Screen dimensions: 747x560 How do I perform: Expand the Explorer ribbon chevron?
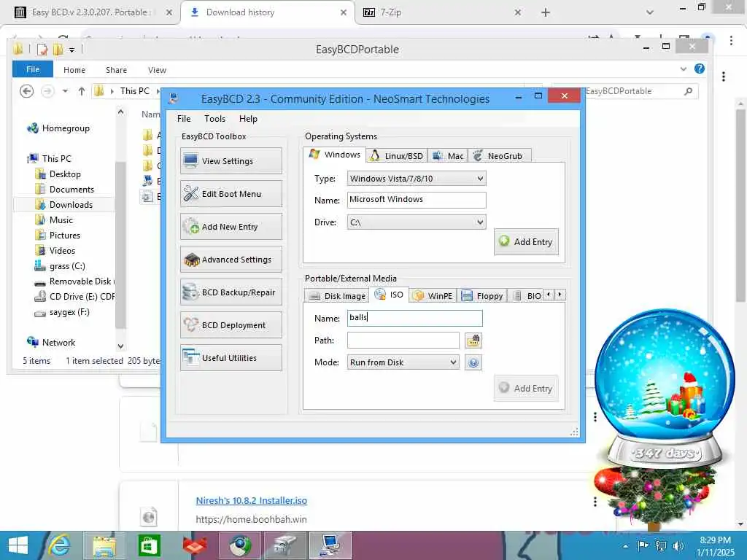click(x=683, y=69)
